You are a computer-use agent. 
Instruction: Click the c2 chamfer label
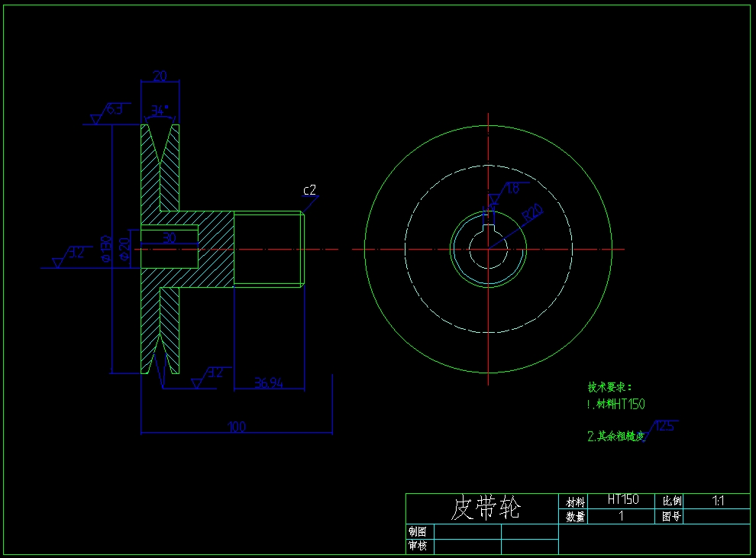point(309,190)
